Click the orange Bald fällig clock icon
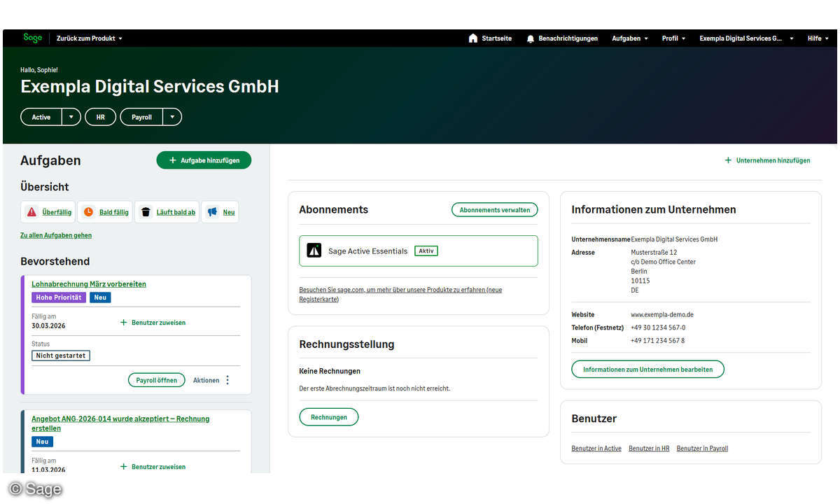840x504 pixels. coord(88,212)
